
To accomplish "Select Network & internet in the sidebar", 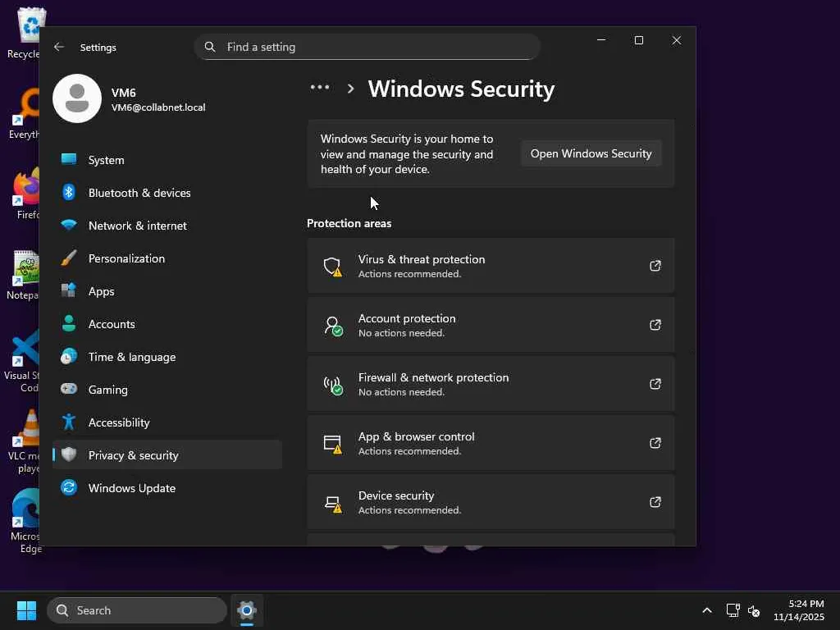I will click(167, 225).
